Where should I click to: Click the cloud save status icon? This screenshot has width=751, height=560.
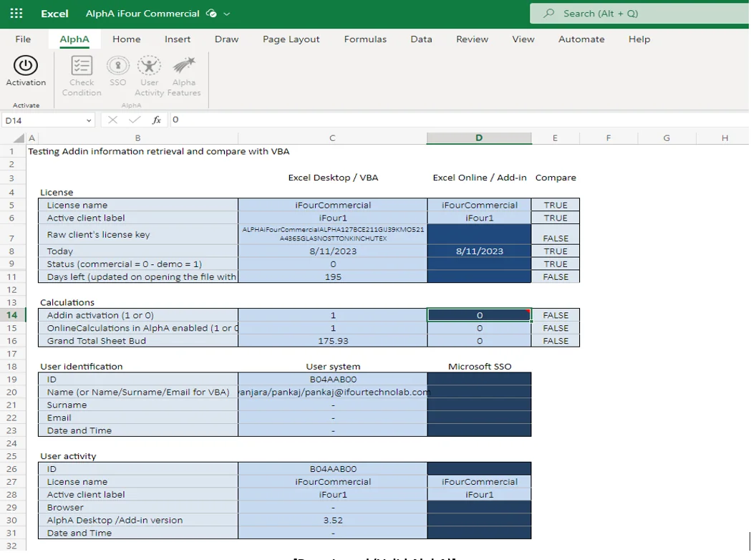(x=211, y=14)
